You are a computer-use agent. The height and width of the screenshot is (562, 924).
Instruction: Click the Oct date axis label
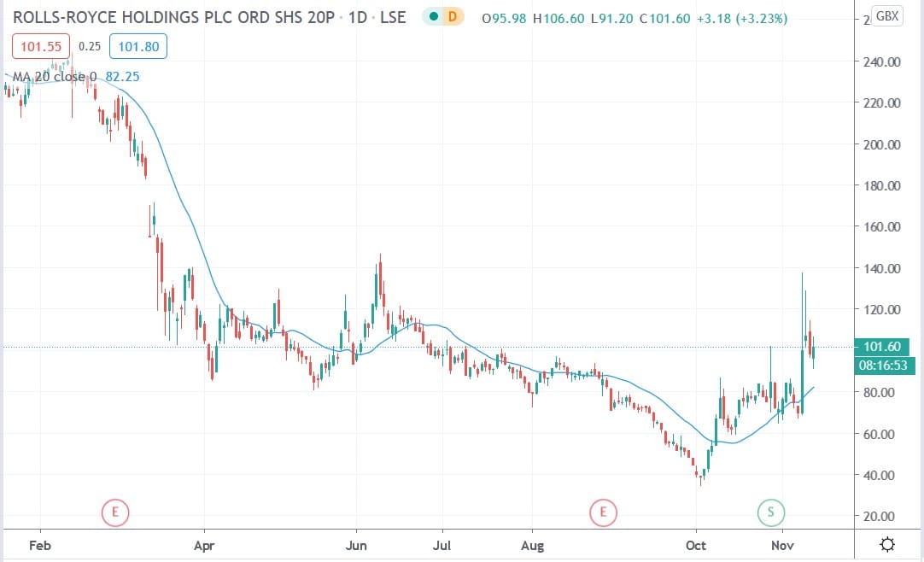tap(696, 546)
